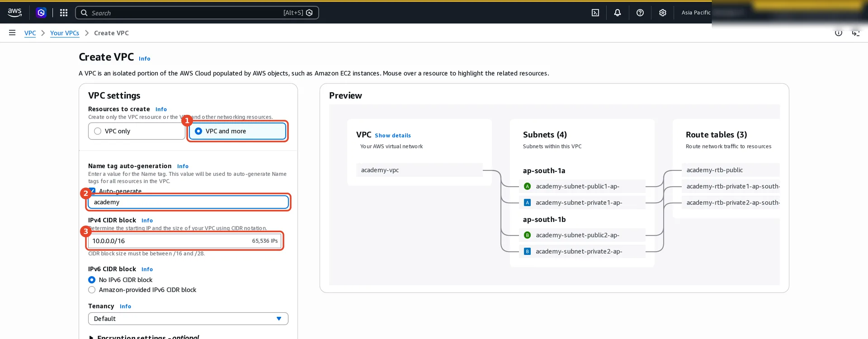Select academy-rtb-private1-ap-south route table
Screen dimensions: 868x339
(731, 186)
